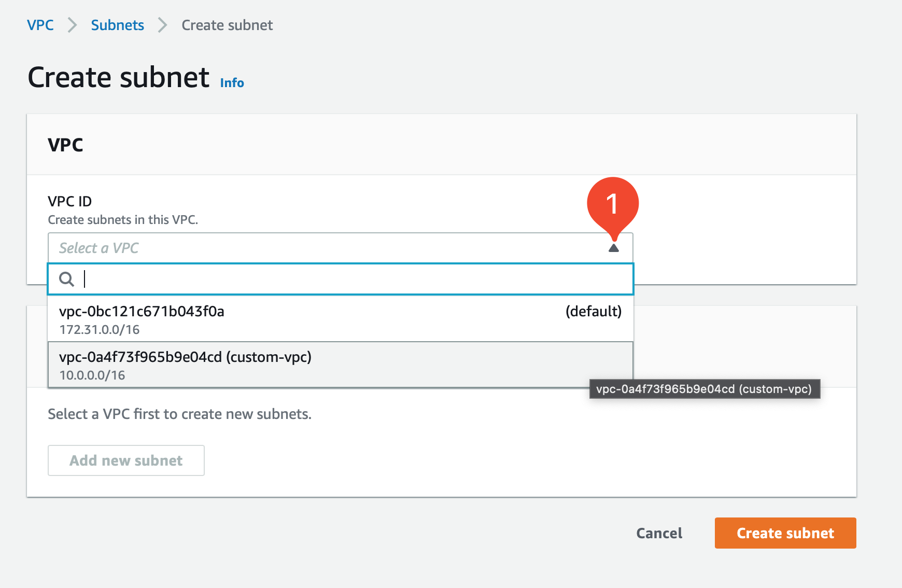Click the search magnifier icon in dropdown
The width and height of the screenshot is (902, 588).
point(65,279)
